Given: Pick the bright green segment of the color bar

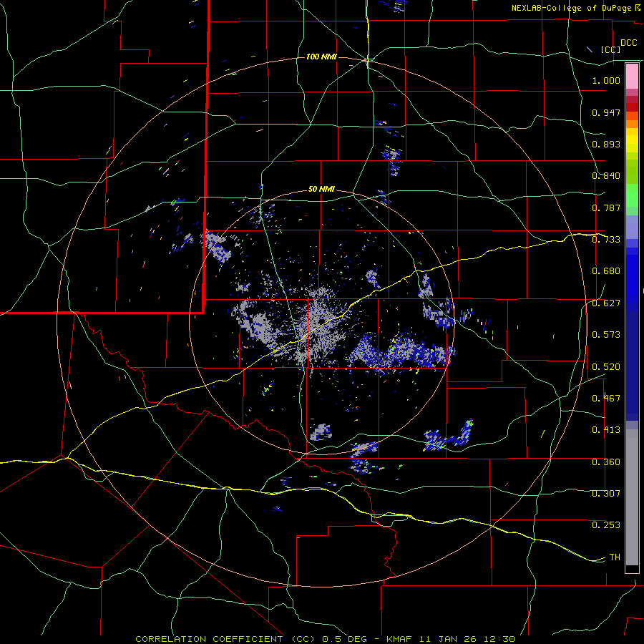Looking at the screenshot, I should 632,195.
